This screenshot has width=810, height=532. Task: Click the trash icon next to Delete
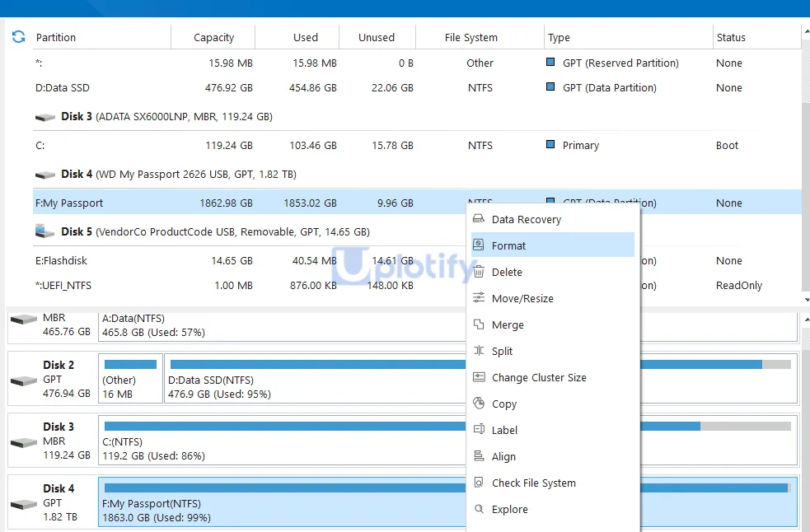pos(479,272)
